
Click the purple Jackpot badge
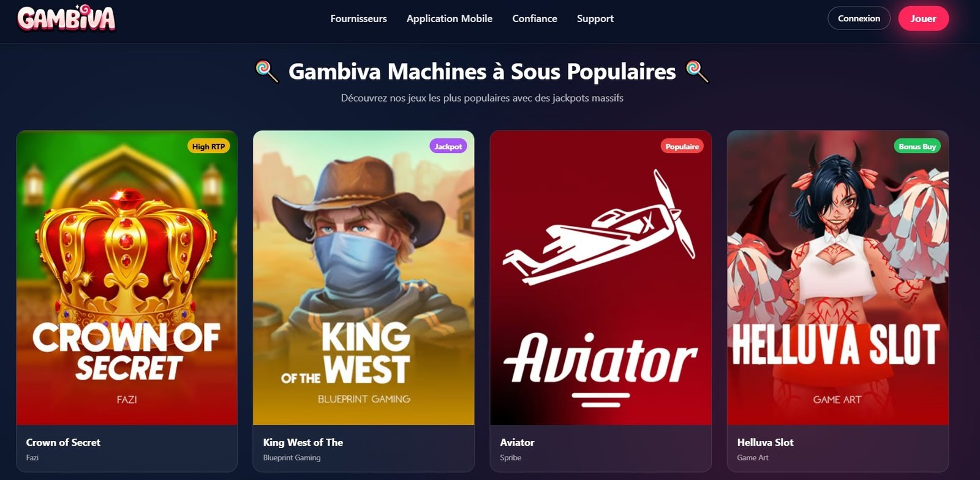[448, 146]
